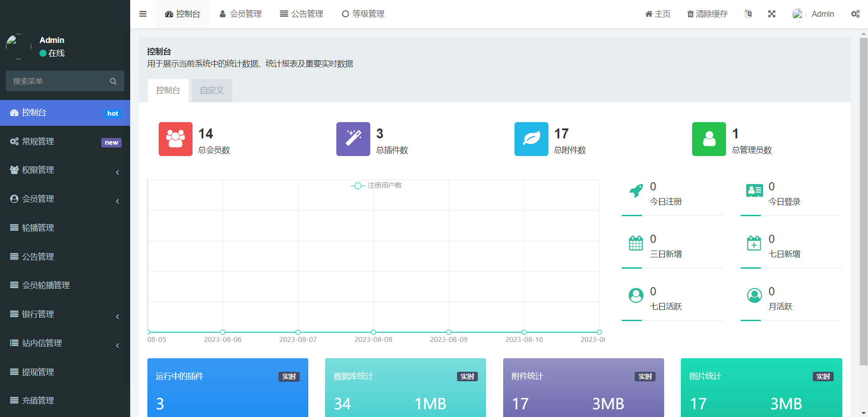Viewport: 868px width, 417px height.
Task: Expand the 权限管理 sidebar menu
Action: coord(65,170)
